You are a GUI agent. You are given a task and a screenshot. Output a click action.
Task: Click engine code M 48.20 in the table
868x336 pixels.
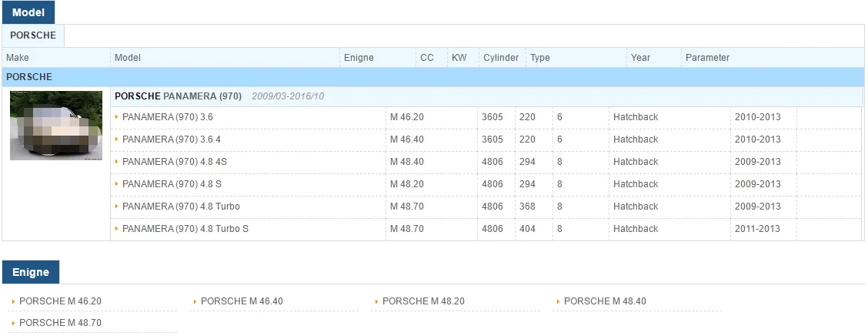click(407, 184)
